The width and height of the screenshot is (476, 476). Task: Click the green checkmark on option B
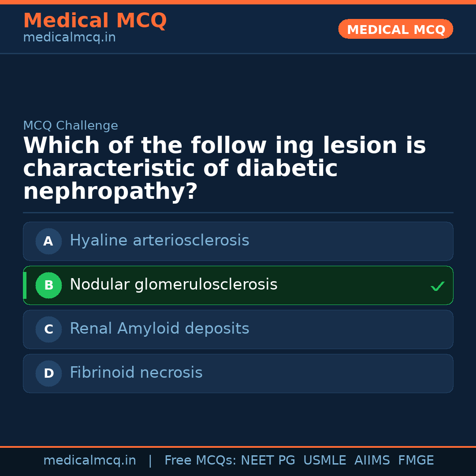(437, 286)
